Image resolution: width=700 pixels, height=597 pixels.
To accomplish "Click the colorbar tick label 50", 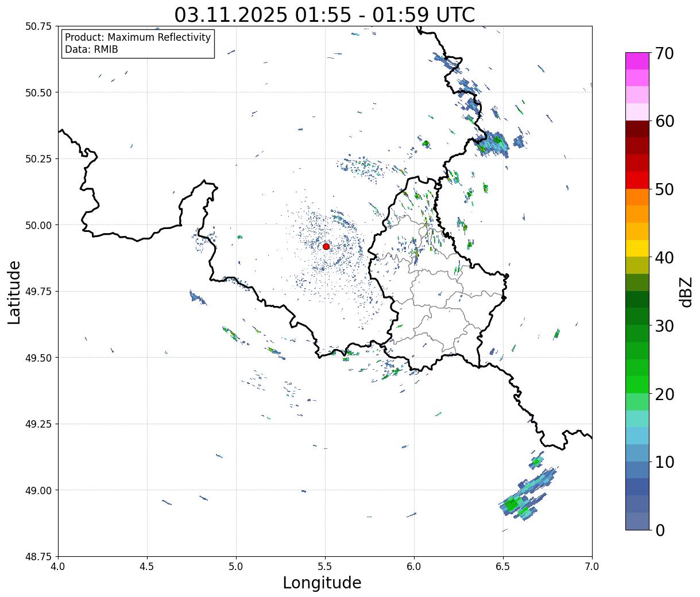I will click(664, 189).
